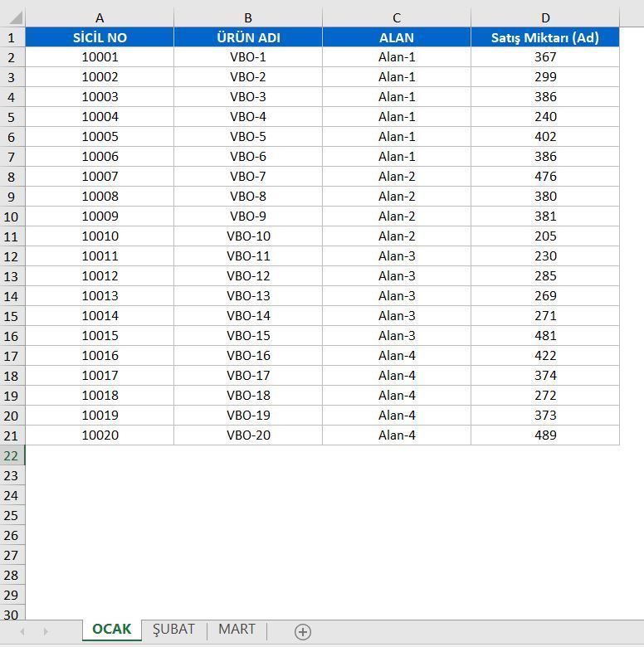
Task: Select column D header
Action: coord(545,17)
